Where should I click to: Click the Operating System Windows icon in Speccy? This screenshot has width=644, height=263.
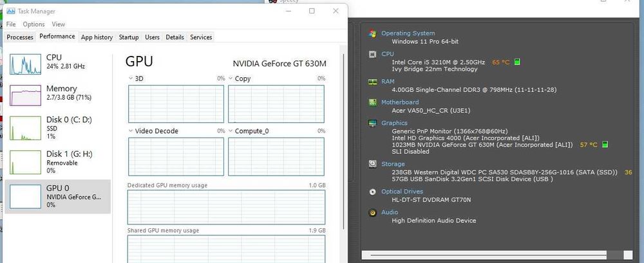pyautogui.click(x=372, y=33)
